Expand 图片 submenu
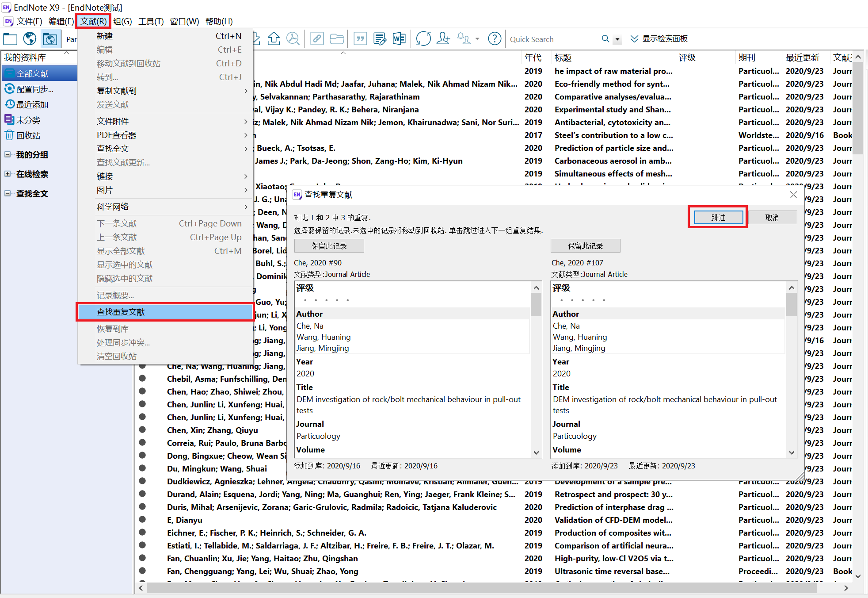868x598 pixels. [165, 190]
